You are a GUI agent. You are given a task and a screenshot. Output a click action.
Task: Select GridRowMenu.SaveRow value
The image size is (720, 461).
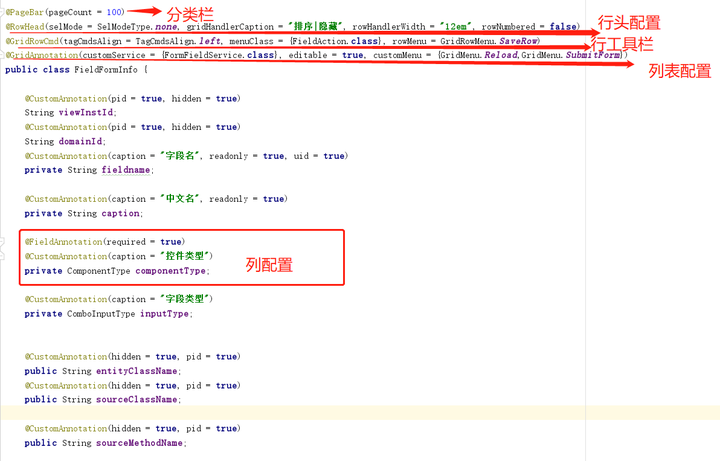click(489, 41)
